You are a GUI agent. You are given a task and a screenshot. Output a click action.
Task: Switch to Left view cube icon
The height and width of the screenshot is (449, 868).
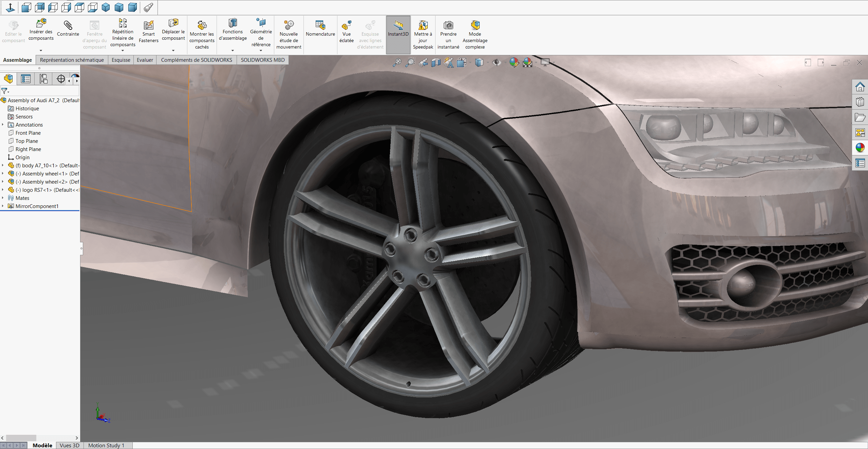click(x=53, y=7)
